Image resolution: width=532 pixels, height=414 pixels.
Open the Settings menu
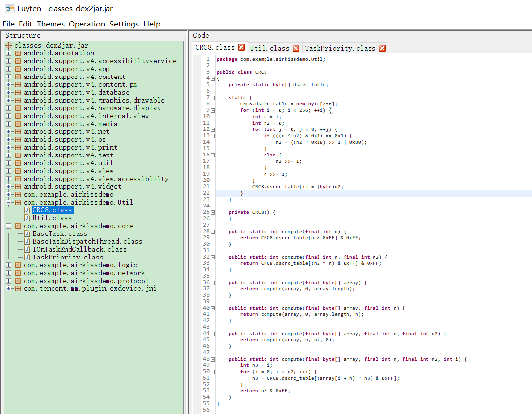point(124,24)
